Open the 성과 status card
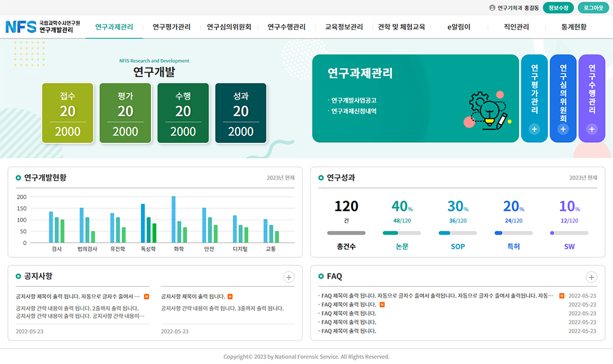 pyautogui.click(x=240, y=113)
